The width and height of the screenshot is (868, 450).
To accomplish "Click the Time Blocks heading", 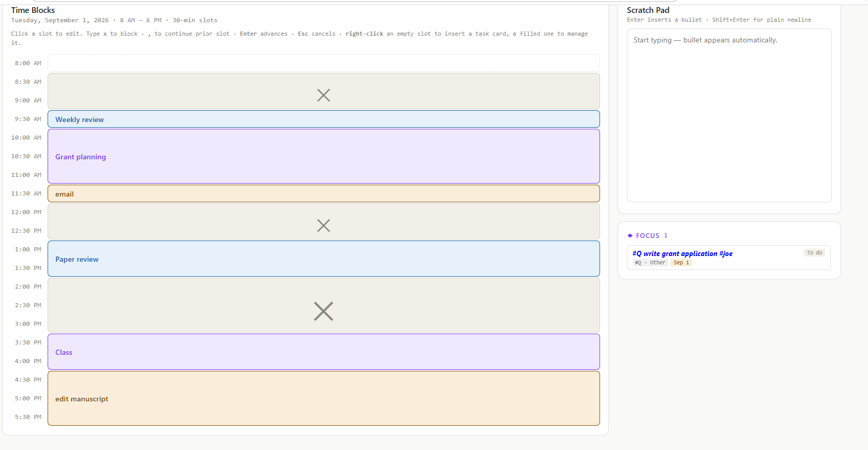I will (33, 10).
